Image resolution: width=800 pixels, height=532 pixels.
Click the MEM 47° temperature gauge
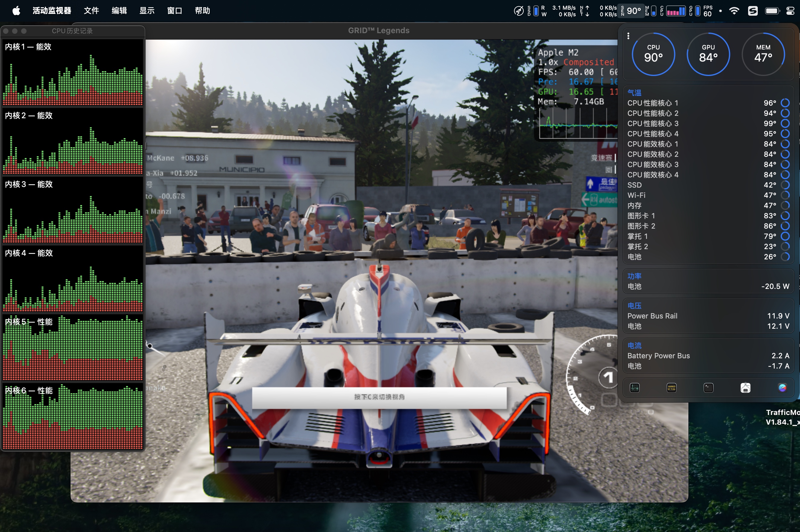763,54
